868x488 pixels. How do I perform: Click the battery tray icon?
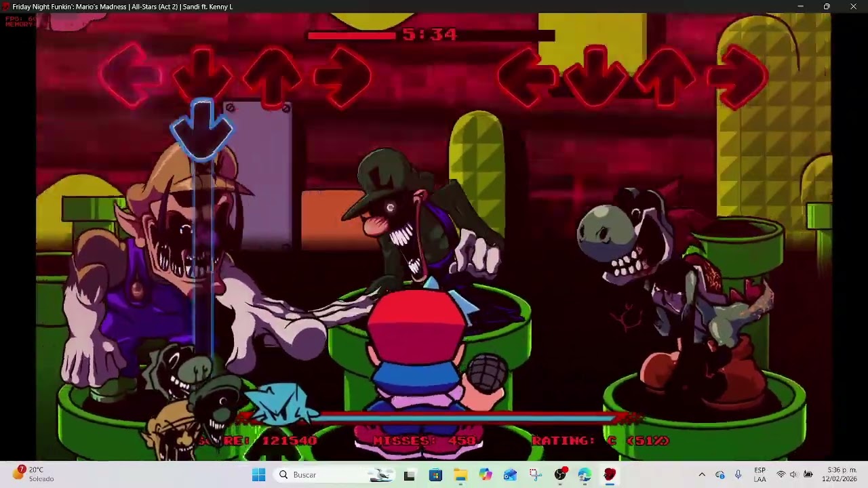click(x=808, y=475)
